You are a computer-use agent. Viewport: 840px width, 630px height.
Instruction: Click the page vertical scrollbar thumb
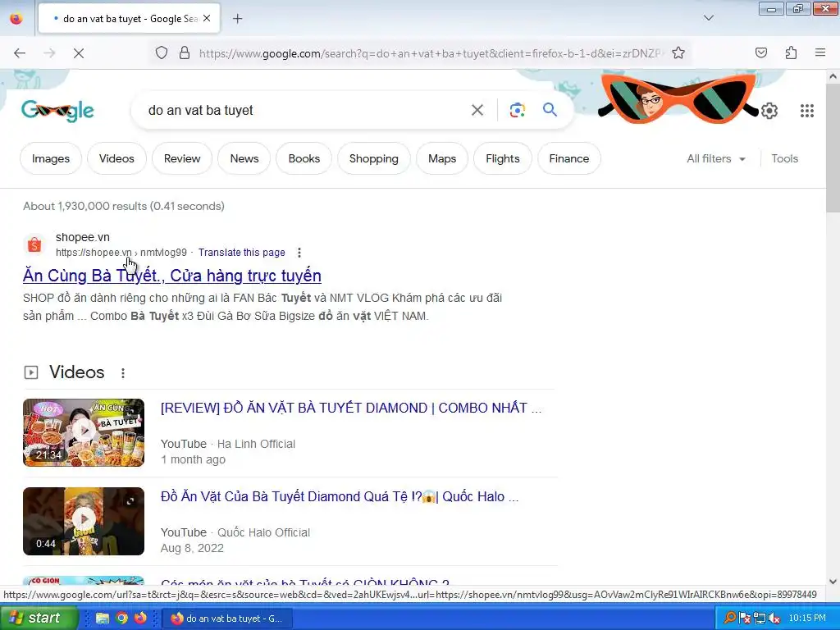click(x=833, y=148)
